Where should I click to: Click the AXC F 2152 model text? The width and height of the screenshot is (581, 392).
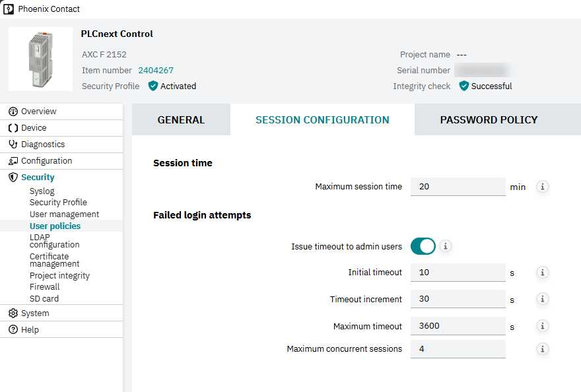(104, 55)
